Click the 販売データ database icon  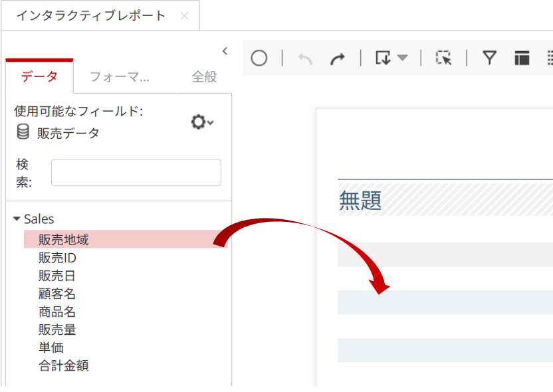pos(23,132)
